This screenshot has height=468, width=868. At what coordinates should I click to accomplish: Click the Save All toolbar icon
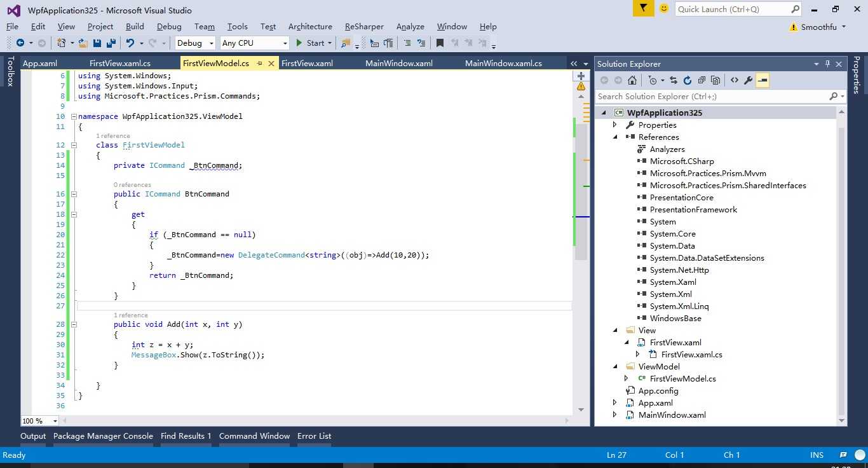tap(111, 43)
